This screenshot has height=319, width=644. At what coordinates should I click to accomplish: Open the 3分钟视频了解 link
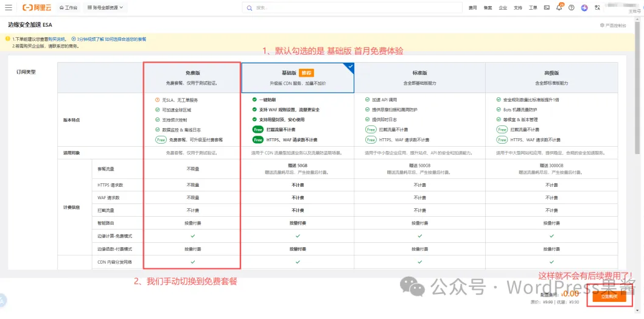[89, 39]
